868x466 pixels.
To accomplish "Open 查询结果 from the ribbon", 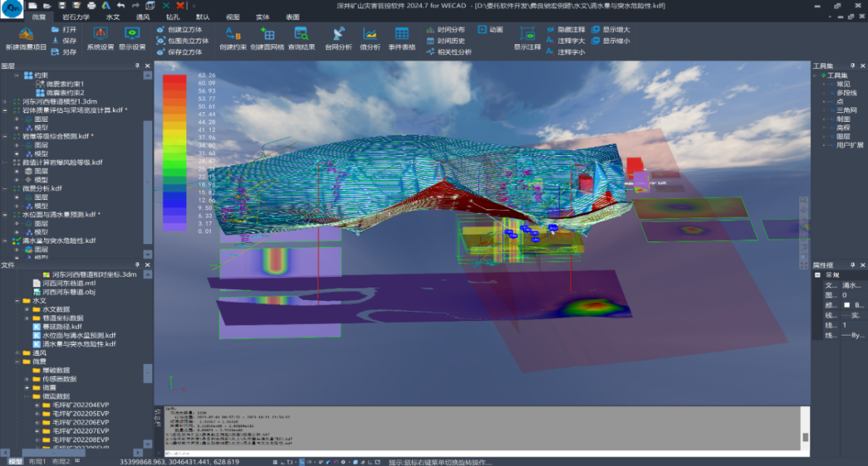I will [301, 34].
